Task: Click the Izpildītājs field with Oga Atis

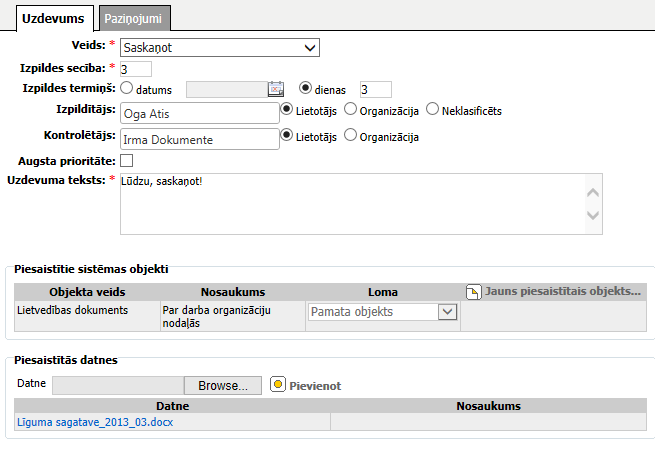Action: click(198, 112)
